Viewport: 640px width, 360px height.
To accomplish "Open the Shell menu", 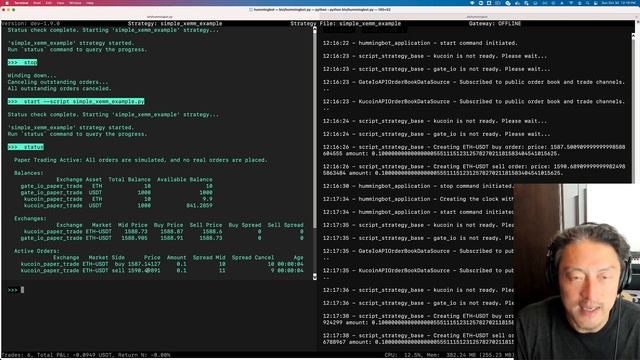I will 37,3.
